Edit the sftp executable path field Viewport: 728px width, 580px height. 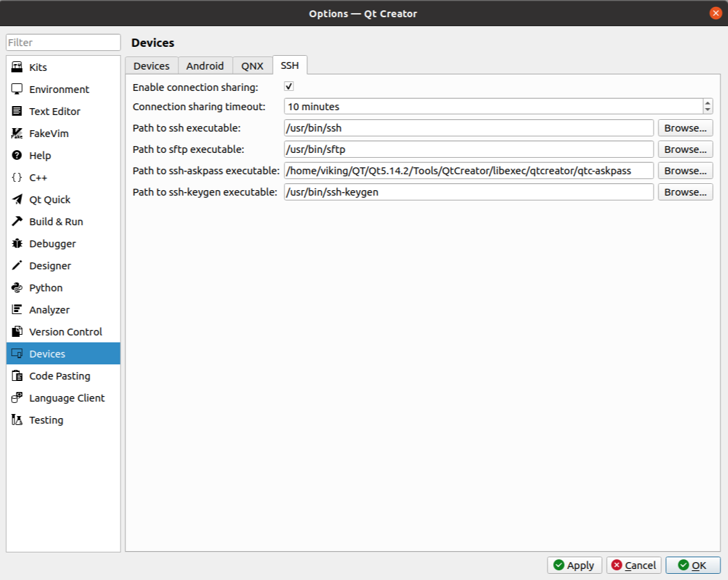coord(469,149)
